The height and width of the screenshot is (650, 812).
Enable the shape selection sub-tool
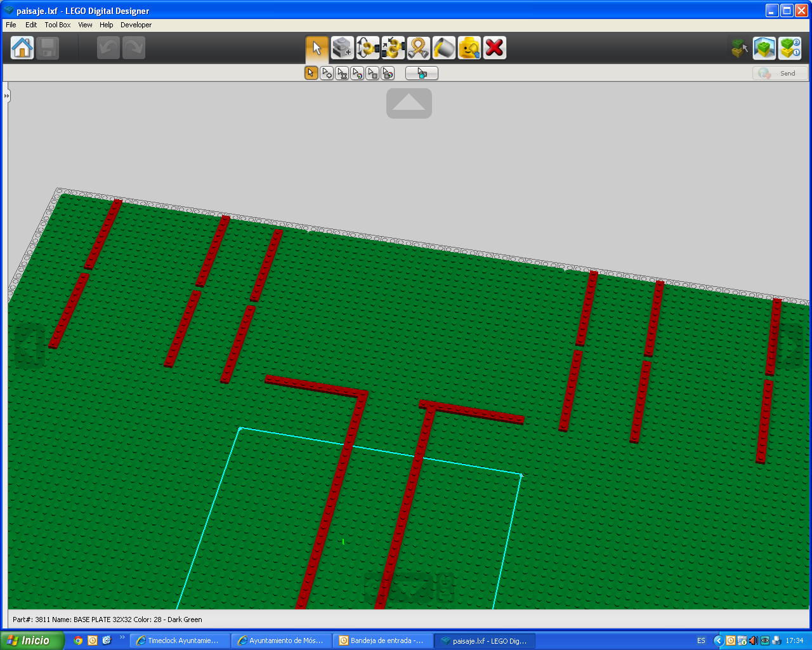point(372,73)
